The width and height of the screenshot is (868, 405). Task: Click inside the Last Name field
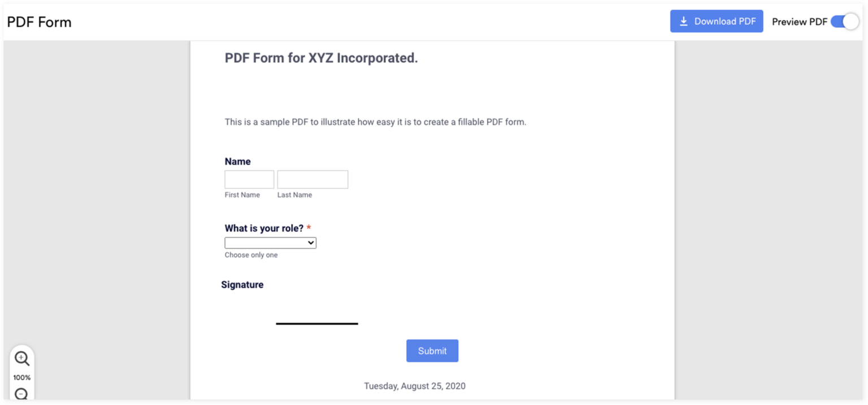[x=312, y=179]
